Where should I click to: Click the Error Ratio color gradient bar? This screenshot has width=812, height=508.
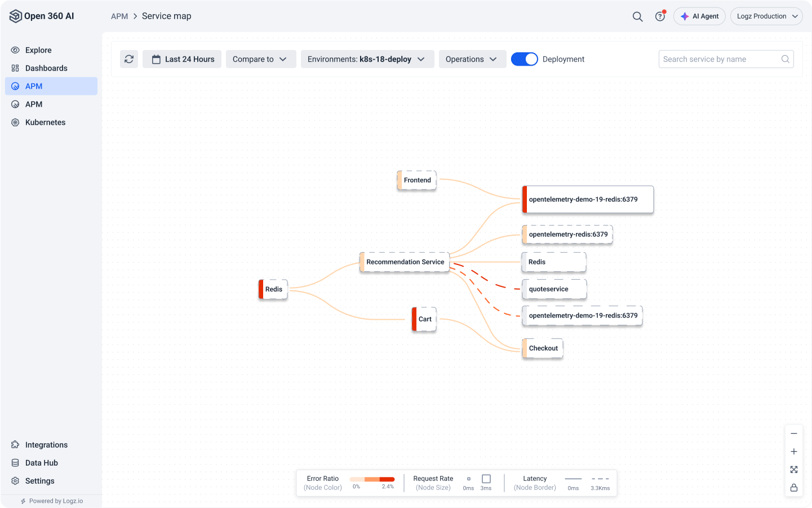tap(372, 479)
